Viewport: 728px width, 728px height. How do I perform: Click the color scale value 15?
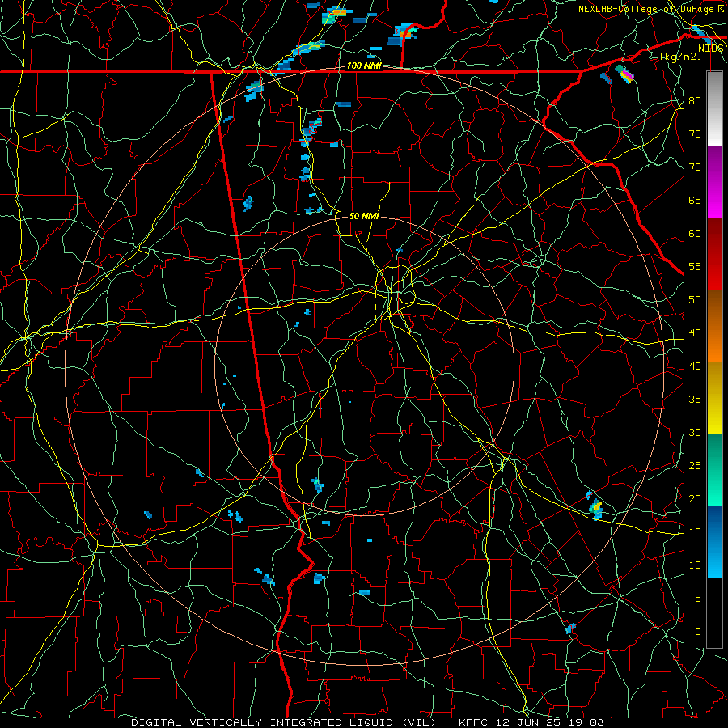695,532
